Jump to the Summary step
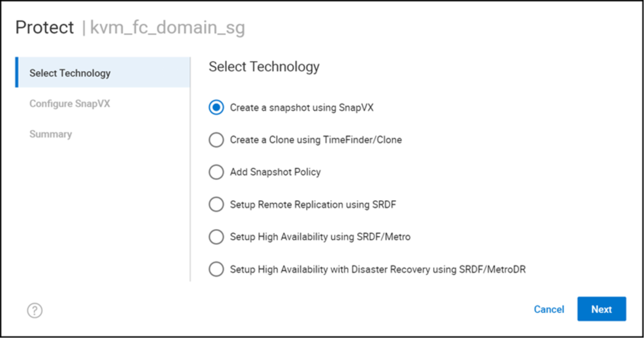Screen dimensions: 644x338 (51, 134)
